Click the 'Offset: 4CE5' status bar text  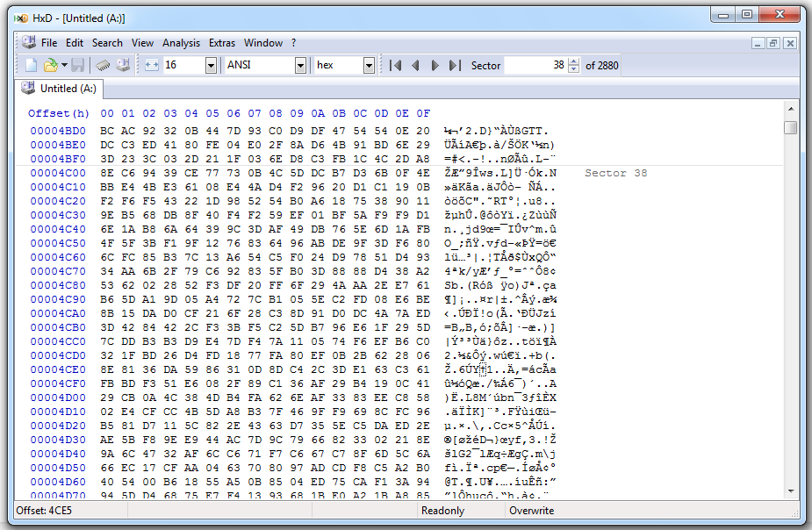tap(44, 511)
